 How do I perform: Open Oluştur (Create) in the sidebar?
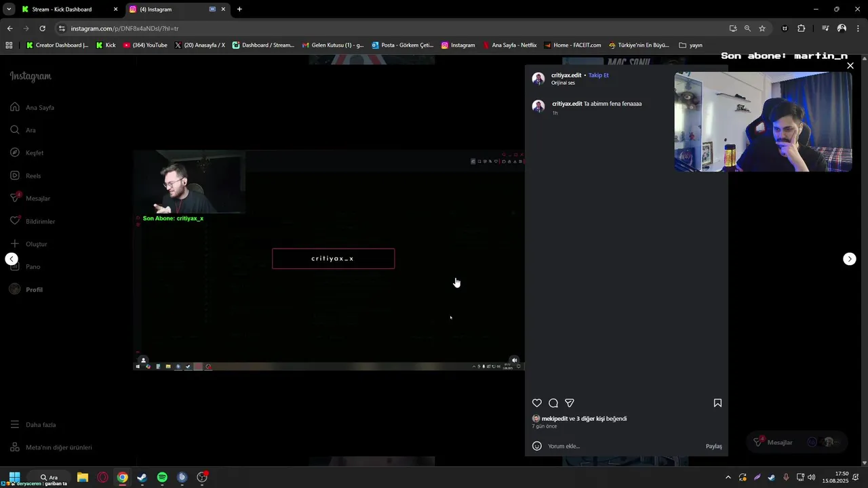pos(28,244)
